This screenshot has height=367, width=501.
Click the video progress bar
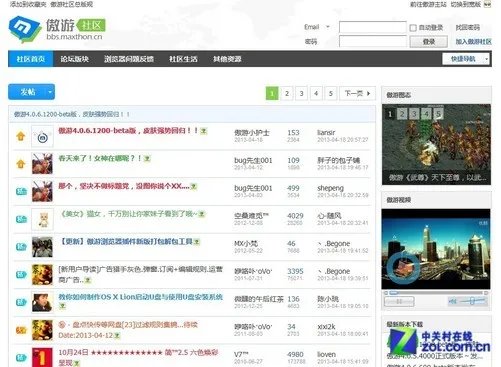(x=436, y=293)
